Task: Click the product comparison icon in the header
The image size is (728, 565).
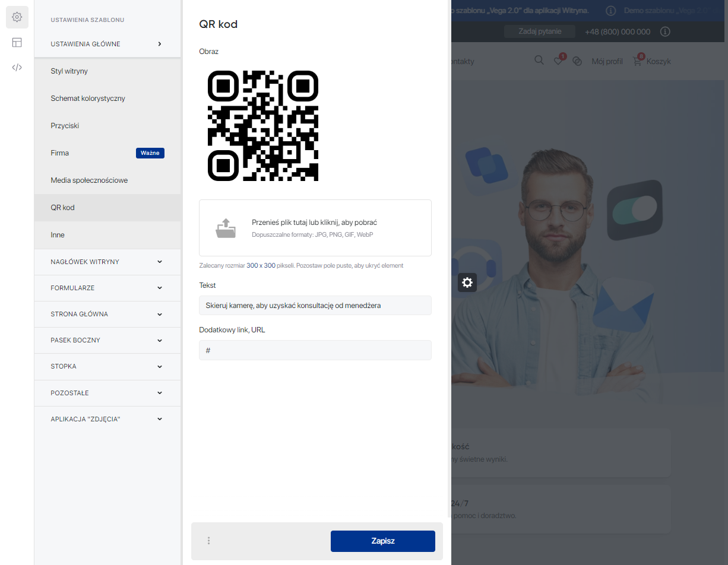Action: coord(577,61)
